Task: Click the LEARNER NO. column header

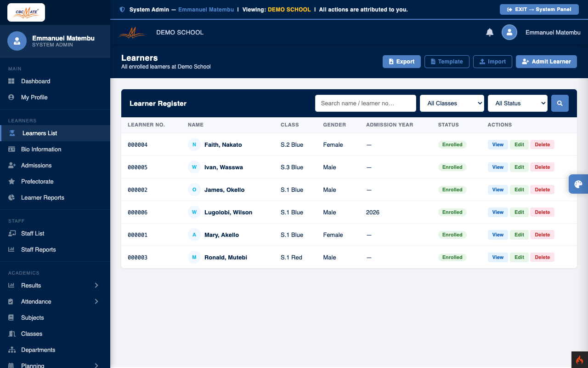Action: (x=146, y=125)
